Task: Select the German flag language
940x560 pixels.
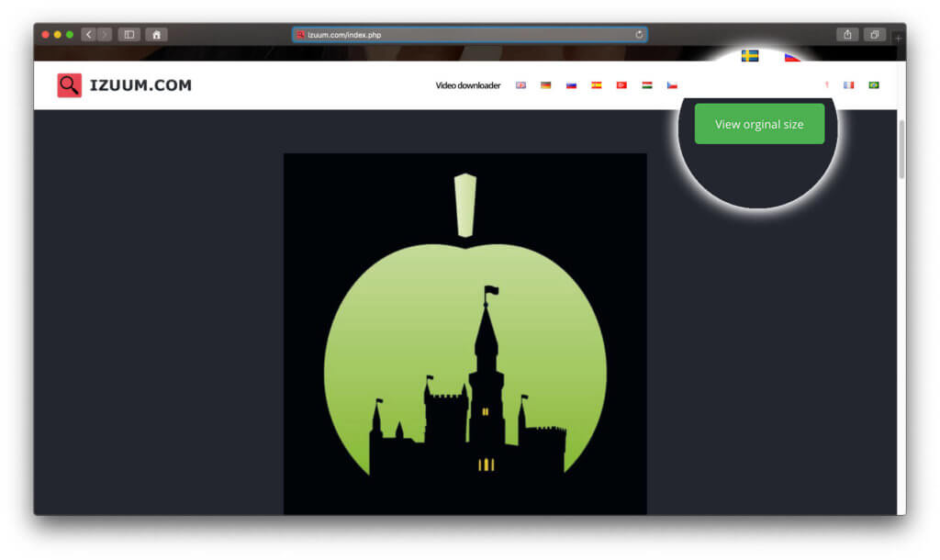Action: click(545, 85)
